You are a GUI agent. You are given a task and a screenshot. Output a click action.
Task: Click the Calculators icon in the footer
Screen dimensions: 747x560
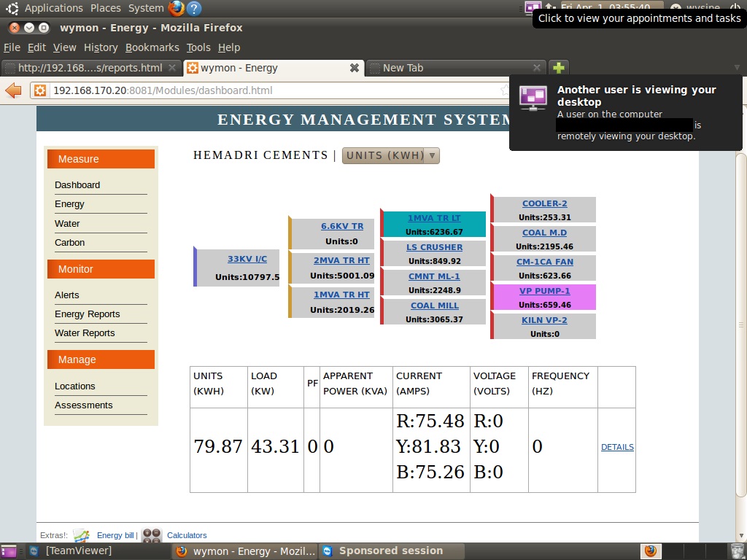tap(151, 535)
